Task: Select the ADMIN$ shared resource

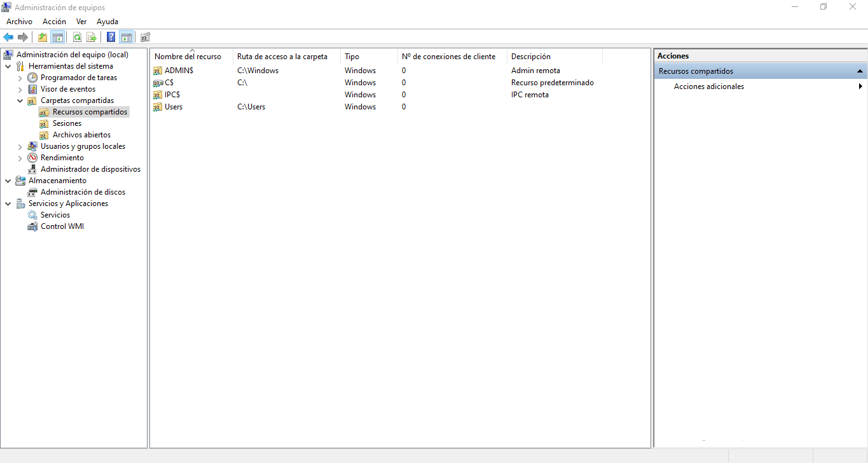Action: tap(179, 71)
